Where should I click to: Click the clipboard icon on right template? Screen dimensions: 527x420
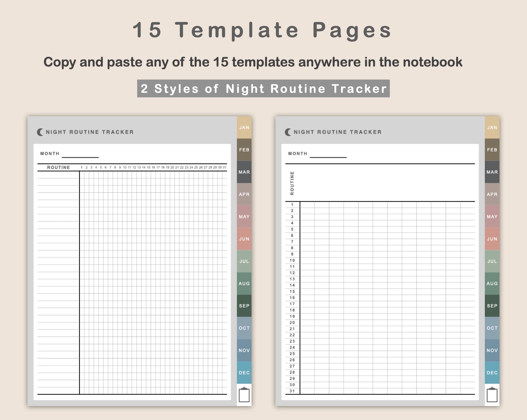492,395
